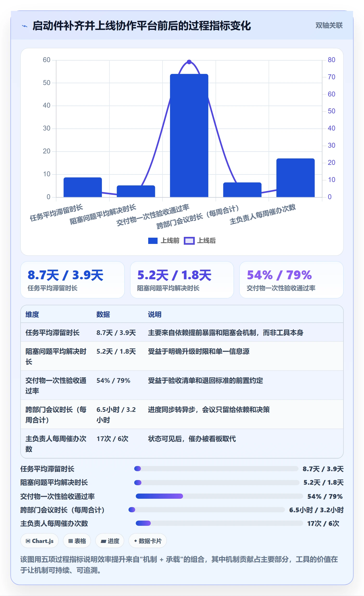Click the 阻塞问题平均解决时长 bar in chart
The image size is (364, 596).
click(x=136, y=191)
